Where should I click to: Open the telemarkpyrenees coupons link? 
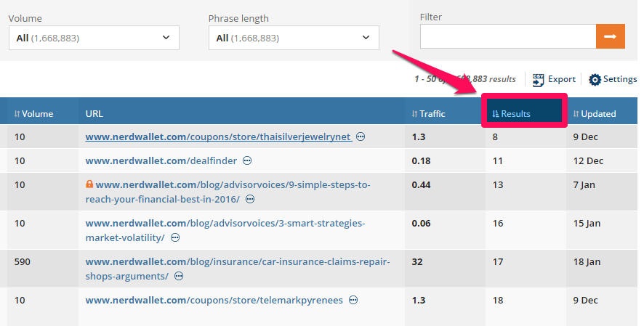(214, 300)
